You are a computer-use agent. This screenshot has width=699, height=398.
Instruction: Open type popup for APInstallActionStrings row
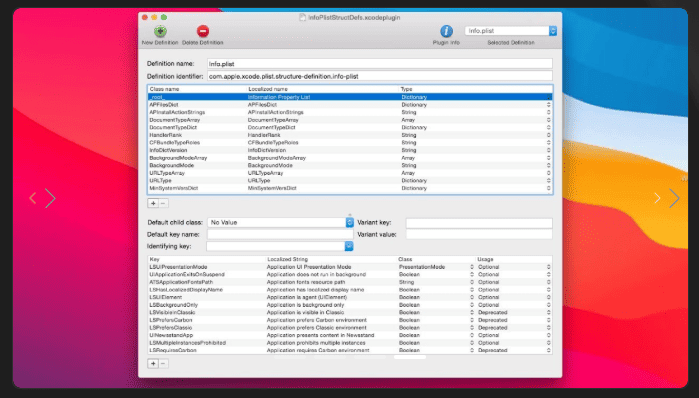click(549, 112)
